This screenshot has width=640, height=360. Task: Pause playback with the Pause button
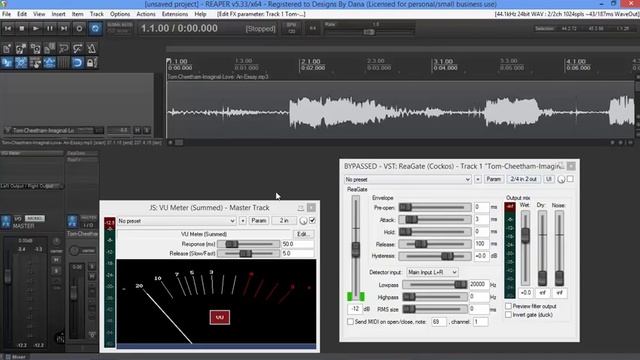click(x=49, y=29)
